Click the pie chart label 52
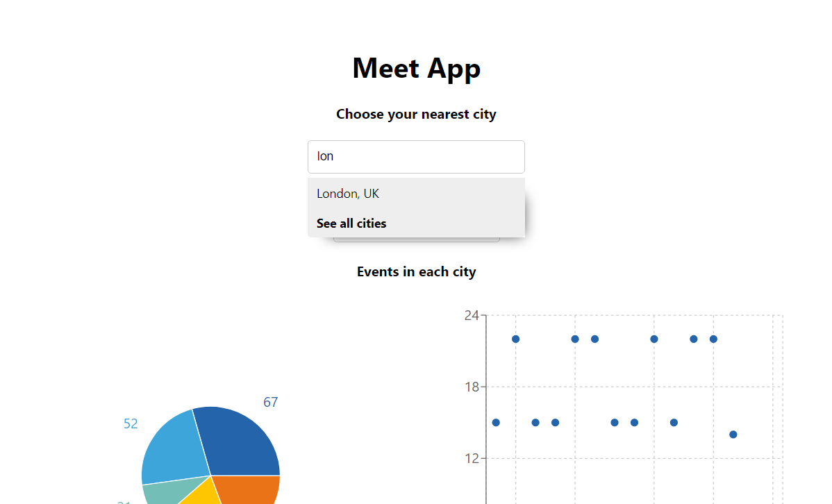This screenshot has height=504, width=832. pos(131,423)
